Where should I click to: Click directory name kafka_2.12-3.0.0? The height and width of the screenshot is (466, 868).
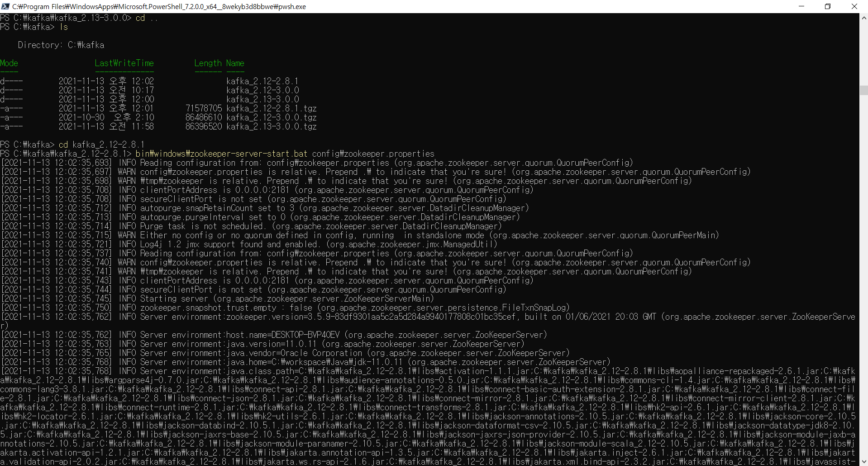click(262, 90)
